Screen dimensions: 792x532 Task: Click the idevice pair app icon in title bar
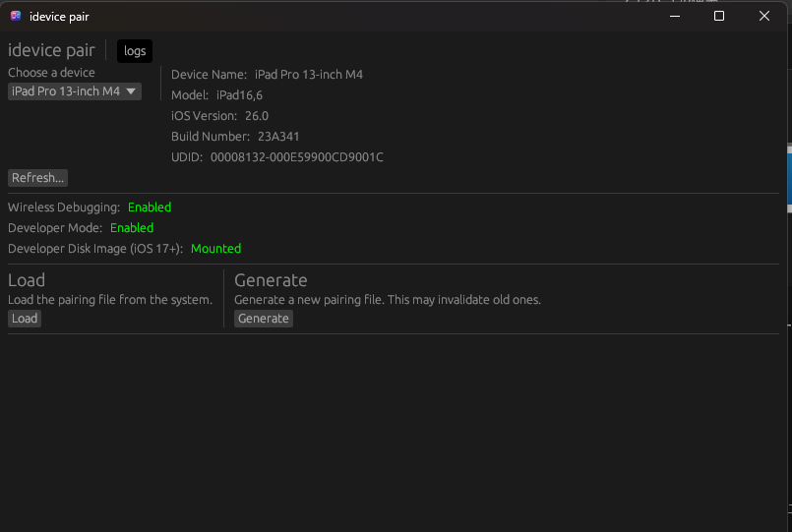[16, 16]
